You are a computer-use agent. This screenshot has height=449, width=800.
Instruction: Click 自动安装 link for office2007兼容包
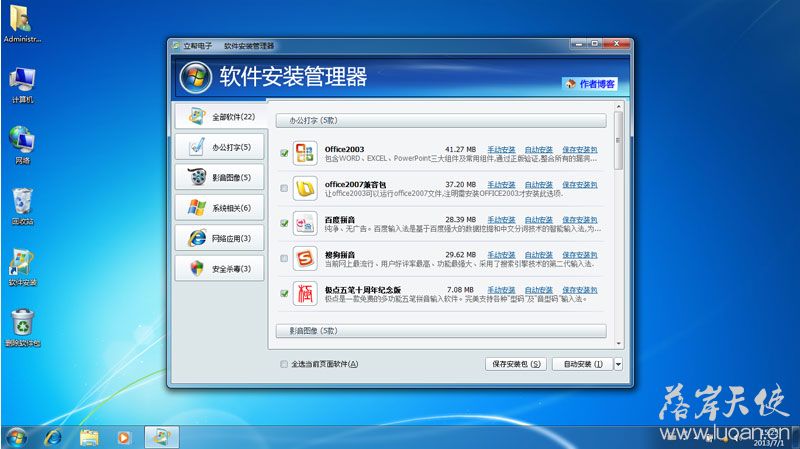[x=539, y=185]
